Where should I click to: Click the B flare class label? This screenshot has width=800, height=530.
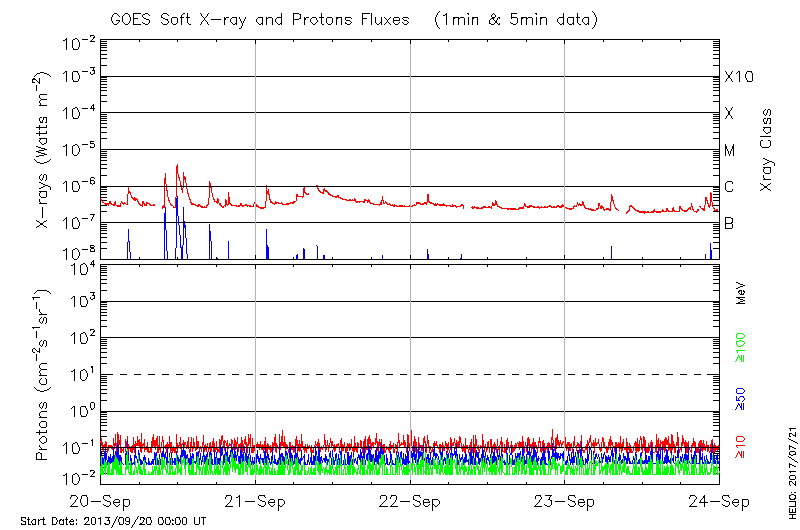pyautogui.click(x=729, y=223)
